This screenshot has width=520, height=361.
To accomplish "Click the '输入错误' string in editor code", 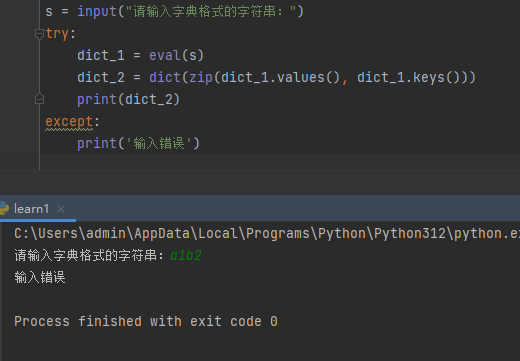I will tap(159, 144).
